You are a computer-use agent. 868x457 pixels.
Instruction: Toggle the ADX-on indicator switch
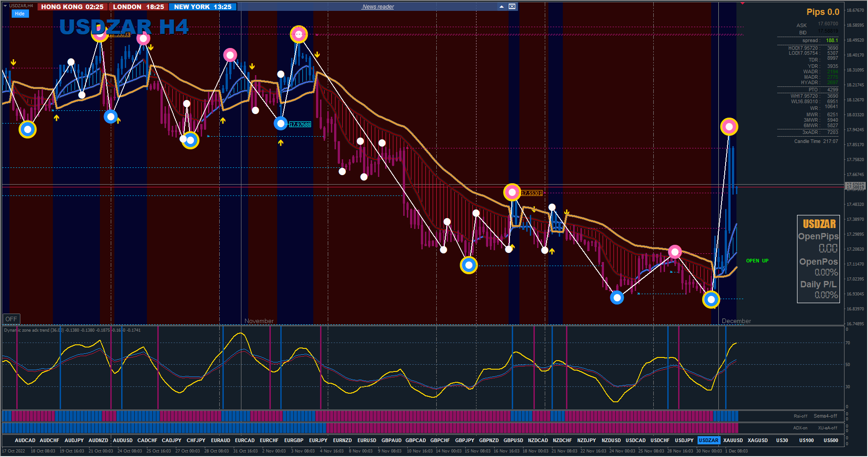point(800,428)
